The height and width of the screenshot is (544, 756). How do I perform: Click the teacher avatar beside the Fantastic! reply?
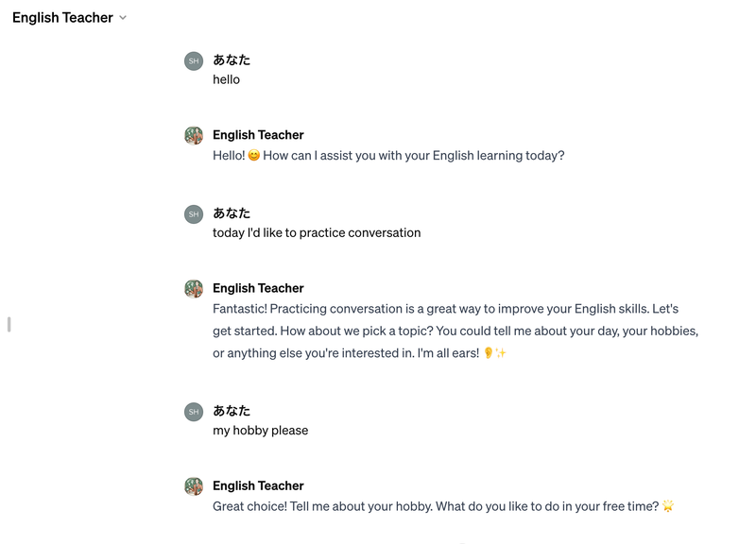194,289
